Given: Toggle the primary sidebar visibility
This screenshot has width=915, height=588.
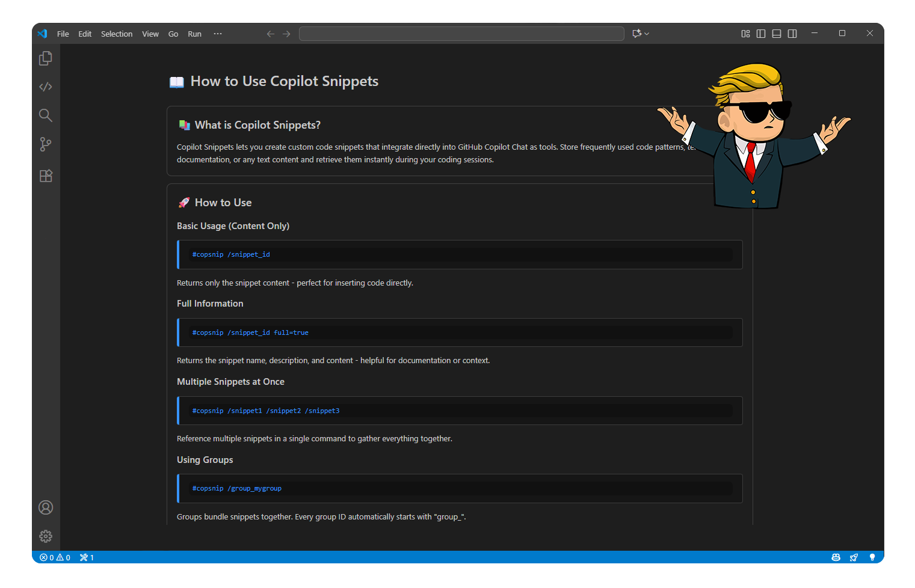Looking at the screenshot, I should click(x=760, y=33).
